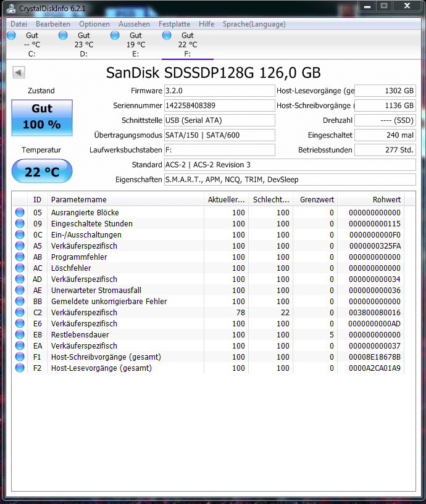
Task: Click raw value 003800080016
Action: tap(375, 312)
